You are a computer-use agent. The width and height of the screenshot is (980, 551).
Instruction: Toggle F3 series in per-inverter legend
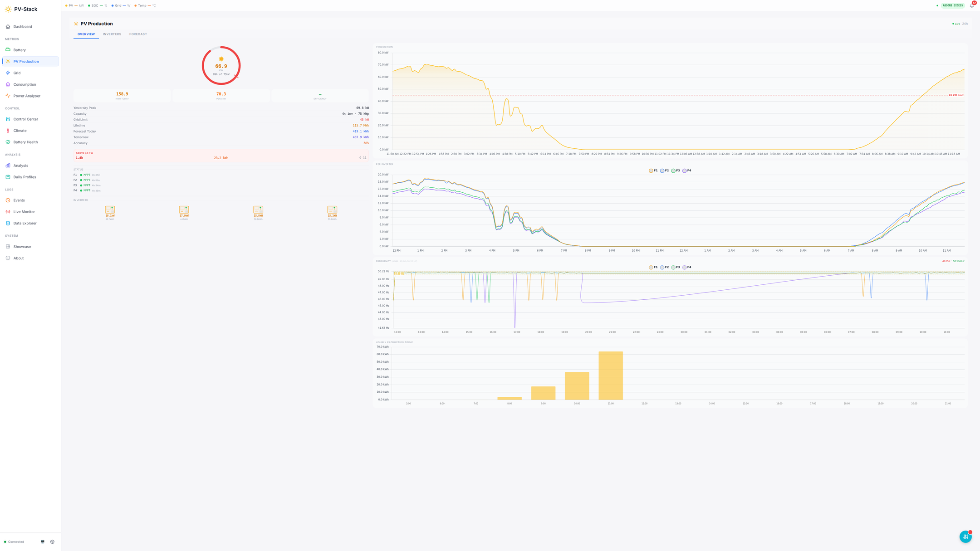(675, 171)
